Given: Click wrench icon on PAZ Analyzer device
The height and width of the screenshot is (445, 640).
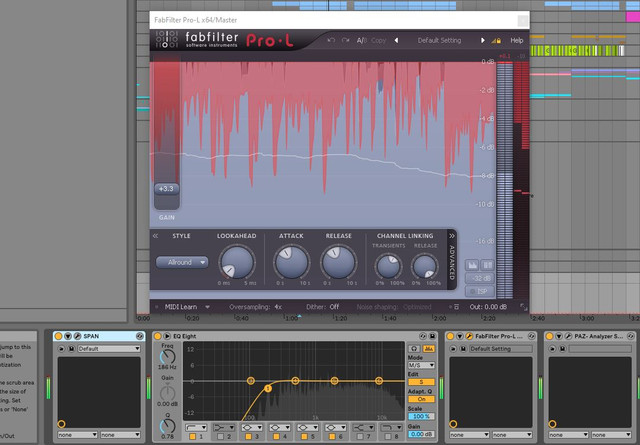Looking at the screenshot, I should point(568,336).
